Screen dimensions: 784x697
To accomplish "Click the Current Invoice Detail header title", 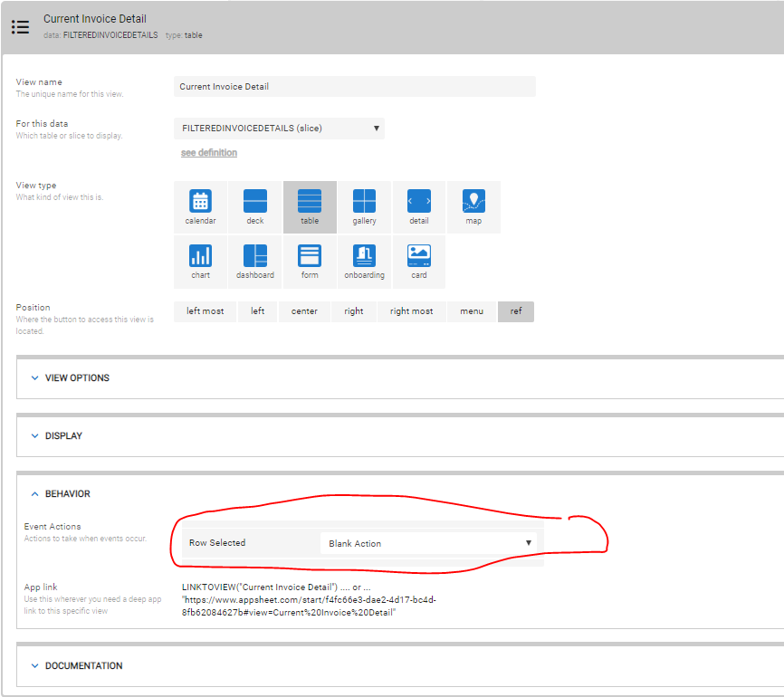I will (x=95, y=19).
